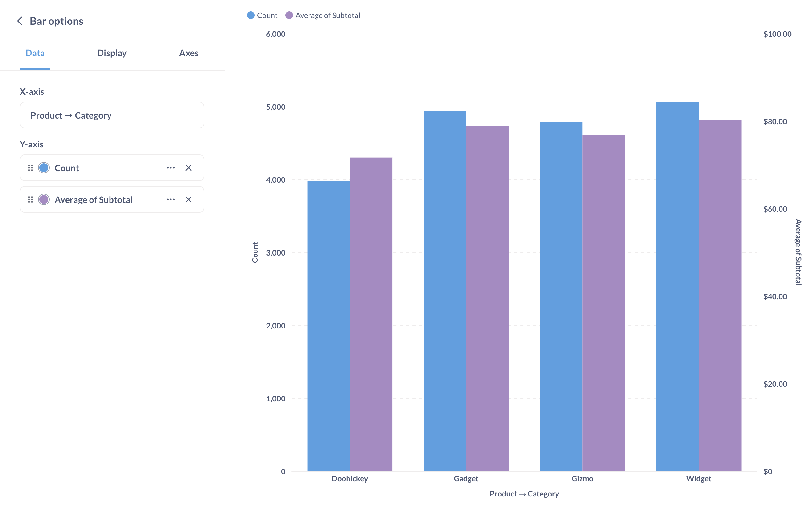This screenshot has width=812, height=506.
Task: Click the purple Doohickey Average of Subtotal bar
Action: tap(371, 314)
